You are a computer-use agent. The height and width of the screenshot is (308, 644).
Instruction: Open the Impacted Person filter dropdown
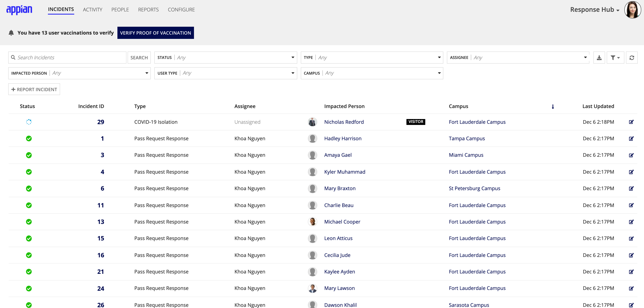(x=80, y=73)
